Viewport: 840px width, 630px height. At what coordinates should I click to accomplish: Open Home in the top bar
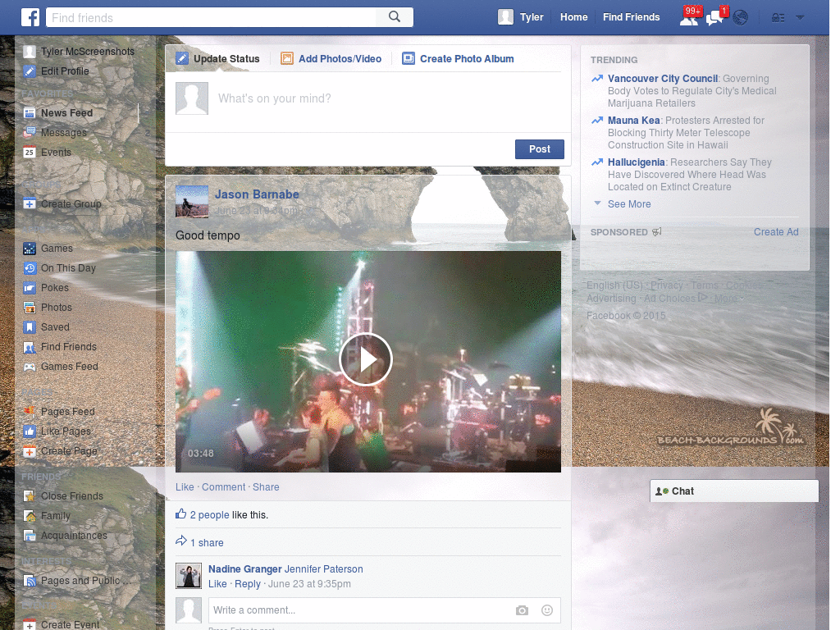pos(573,17)
